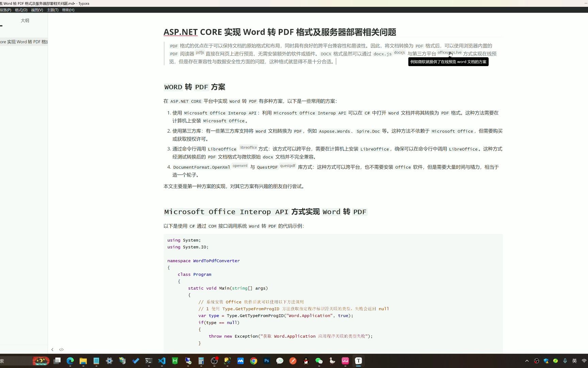Open the notepad icon in taskbar
Image resolution: width=588 pixels, height=368 pixels.
(96, 361)
